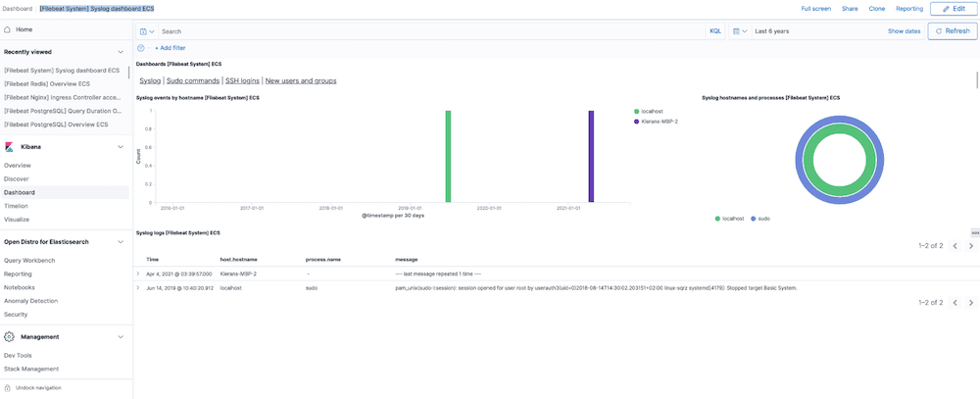Screen dimensions: 980x399
Task: Refresh the dashboard data
Action: (952, 31)
